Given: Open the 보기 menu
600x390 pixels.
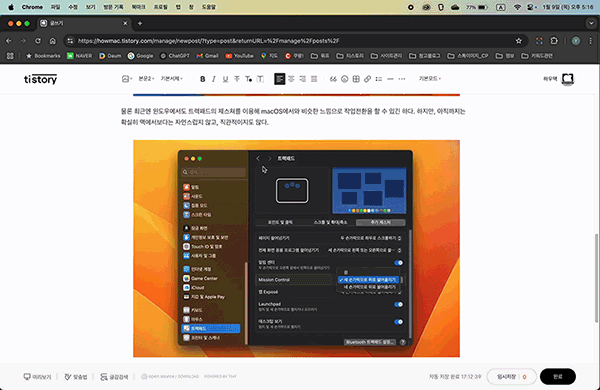Looking at the screenshot, I should click(90, 7).
